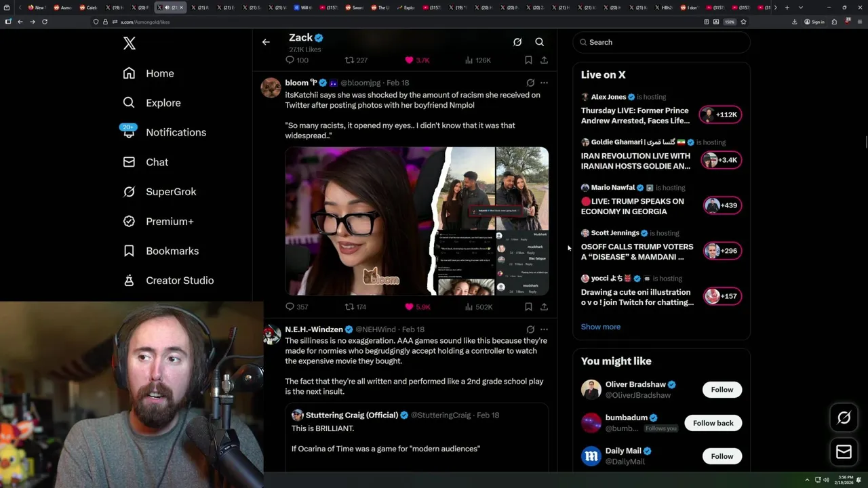Join Goldie Ghamari live with +3.4K
Viewport: 868px width, 488px height.
pyautogui.click(x=721, y=160)
